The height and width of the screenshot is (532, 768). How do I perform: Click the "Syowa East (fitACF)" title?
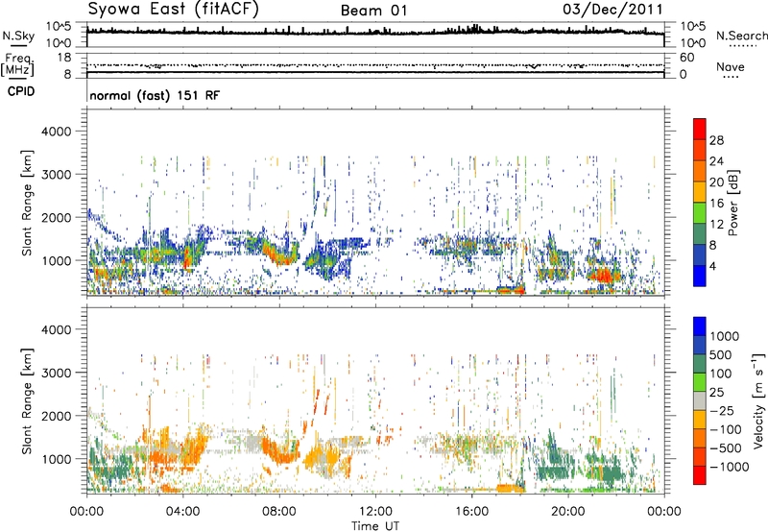(x=174, y=9)
